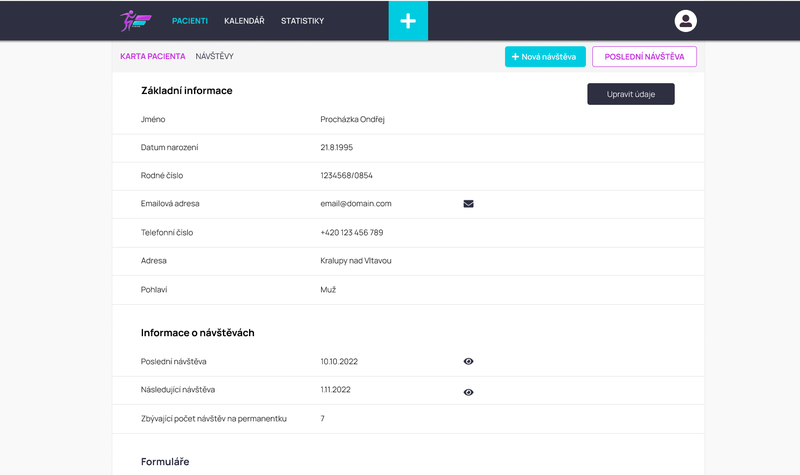Select the patient name Procházka Ondřej
Screen dimensions: 800x475
[352, 120]
